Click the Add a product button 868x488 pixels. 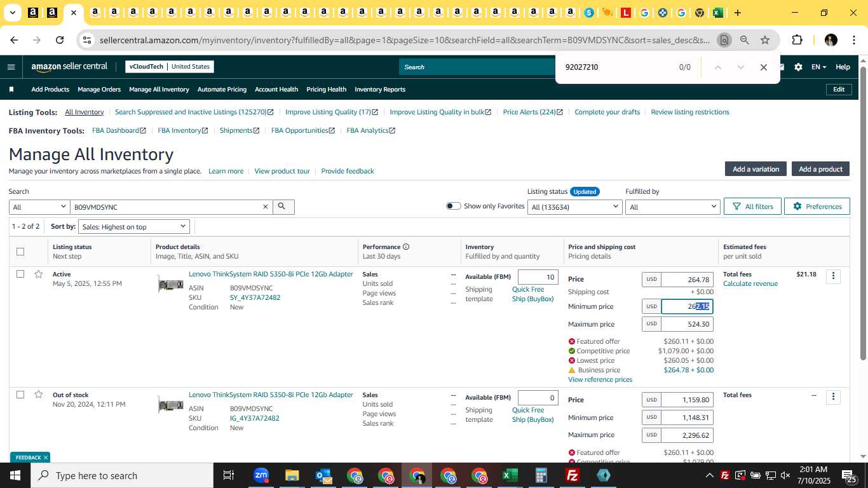[820, 169]
